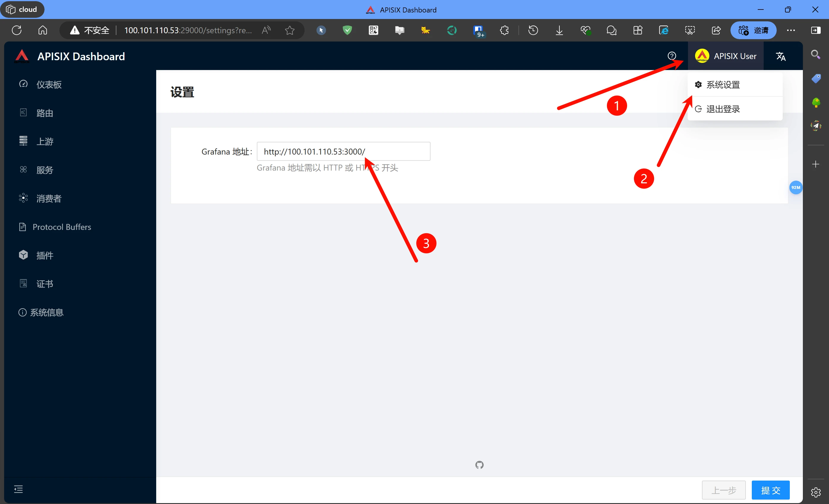This screenshot has height=504, width=829.
Task: Open Protocol Buffers page
Action: tap(61, 227)
